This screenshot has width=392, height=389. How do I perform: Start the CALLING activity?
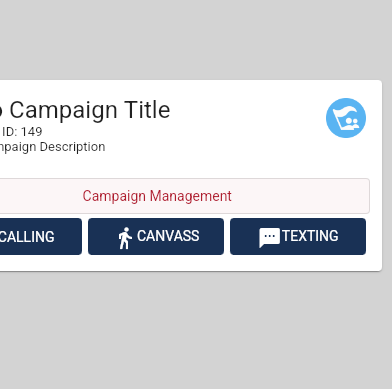click(x=41, y=236)
